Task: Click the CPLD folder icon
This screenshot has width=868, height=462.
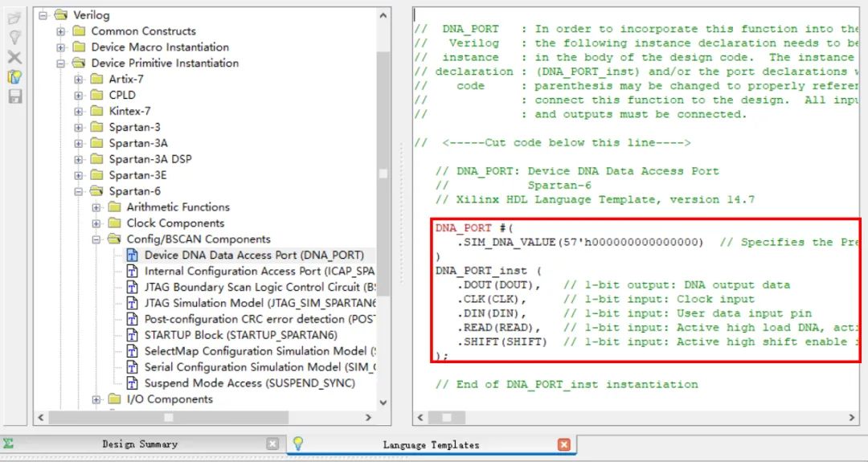Action: pos(97,95)
